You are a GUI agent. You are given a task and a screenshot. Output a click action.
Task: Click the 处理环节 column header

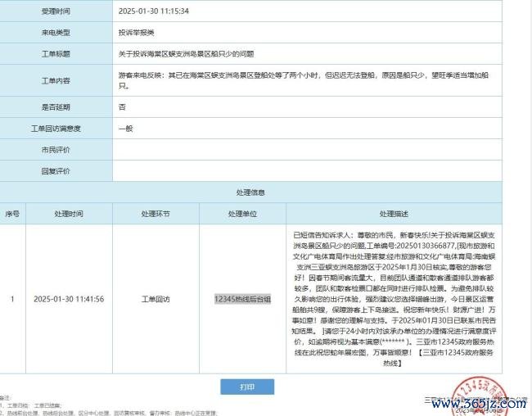(156, 214)
